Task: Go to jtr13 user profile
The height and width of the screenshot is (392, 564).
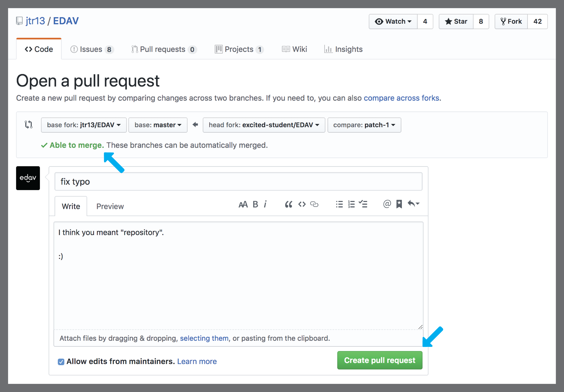Action: click(35, 21)
